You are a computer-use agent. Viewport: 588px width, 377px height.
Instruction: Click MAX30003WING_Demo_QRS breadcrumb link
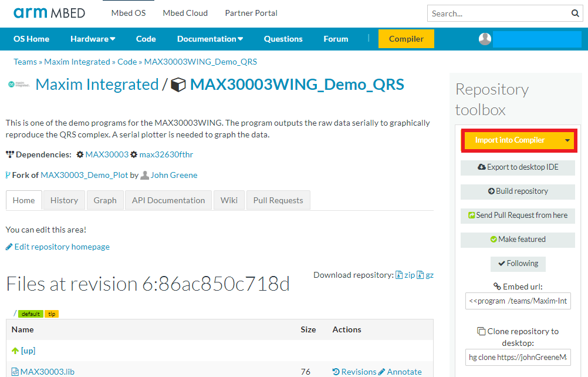pyautogui.click(x=201, y=62)
